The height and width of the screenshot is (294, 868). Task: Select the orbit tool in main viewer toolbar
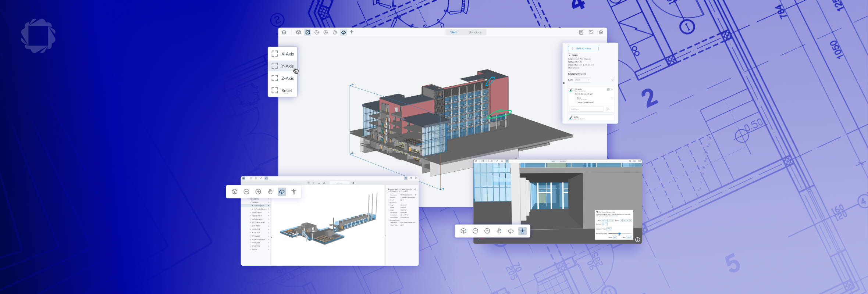(344, 32)
